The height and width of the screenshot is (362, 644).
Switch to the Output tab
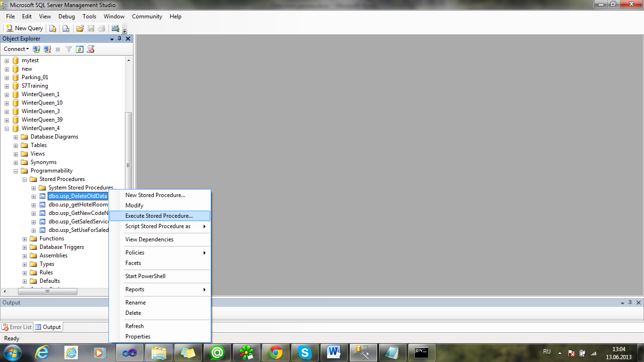coord(48,327)
